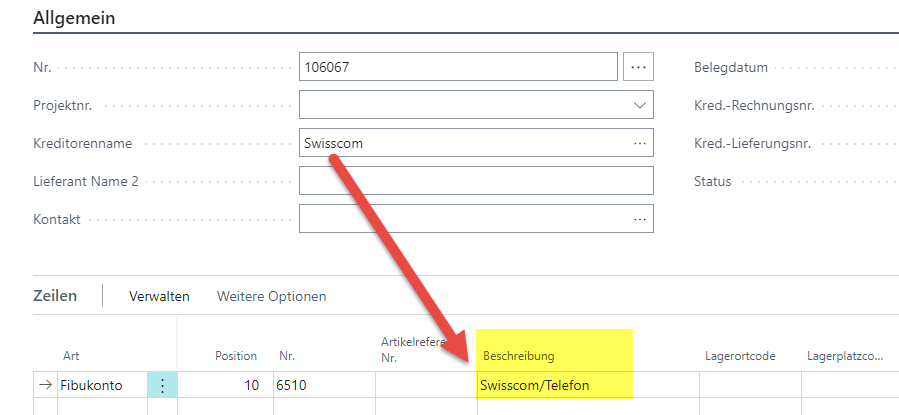This screenshot has width=899, height=415.
Task: Click the Lieferant Name 2 input field
Action: pyautogui.click(x=476, y=181)
